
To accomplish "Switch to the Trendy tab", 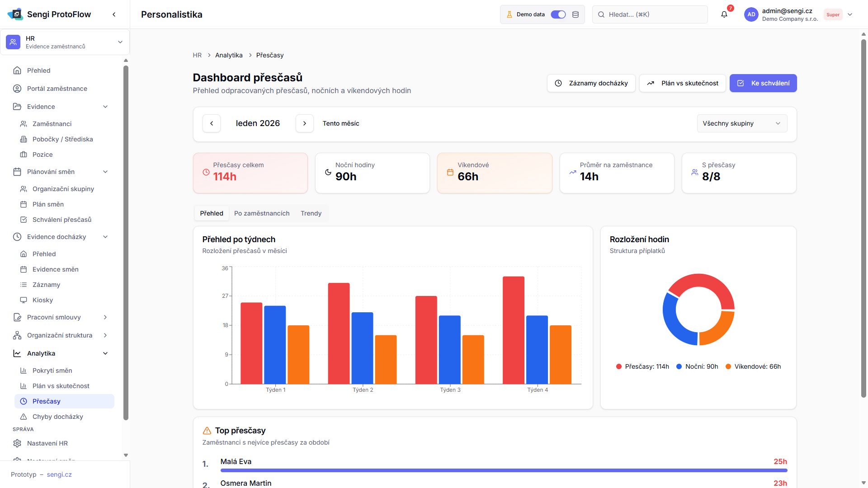I will click(311, 213).
